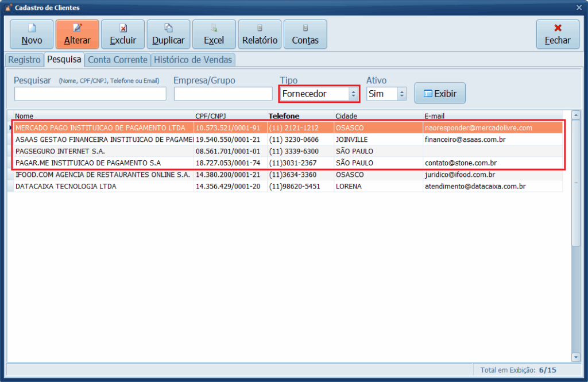Open the Relatório report icon
The height and width of the screenshot is (382, 588).
point(260,28)
